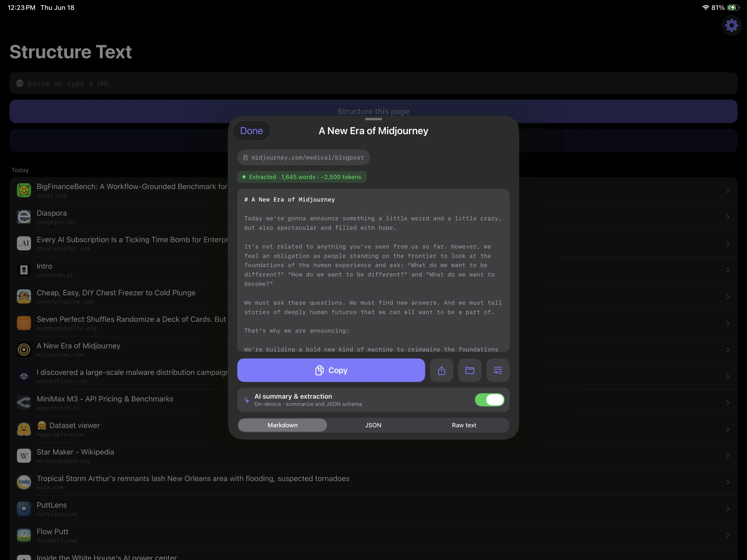This screenshot has width=747, height=560.
Task: Click the Flow Putt favicon
Action: point(24,535)
